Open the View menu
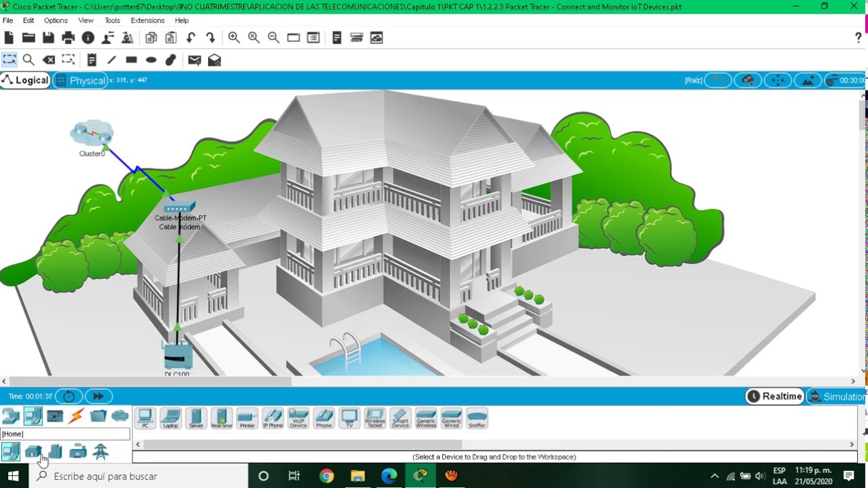 (x=85, y=20)
